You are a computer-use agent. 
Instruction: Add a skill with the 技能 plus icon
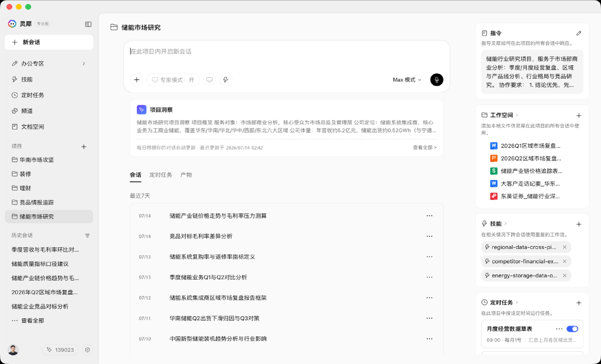tap(579, 224)
